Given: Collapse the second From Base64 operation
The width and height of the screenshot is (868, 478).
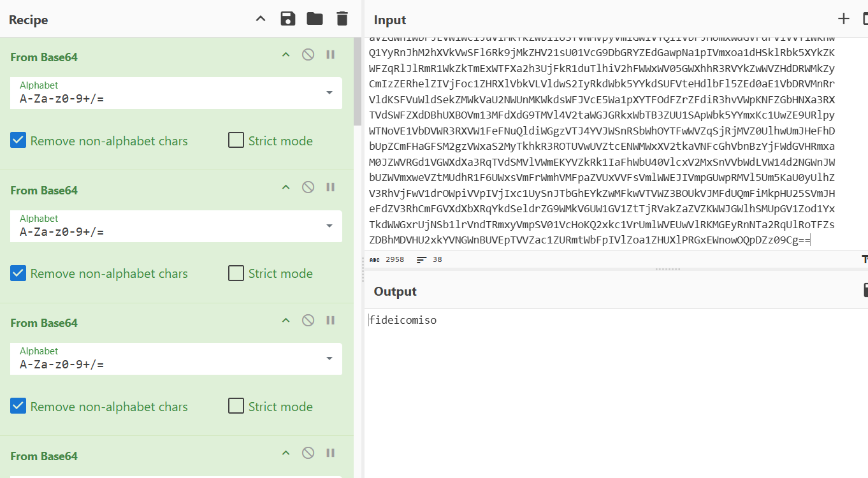Looking at the screenshot, I should pos(286,187).
